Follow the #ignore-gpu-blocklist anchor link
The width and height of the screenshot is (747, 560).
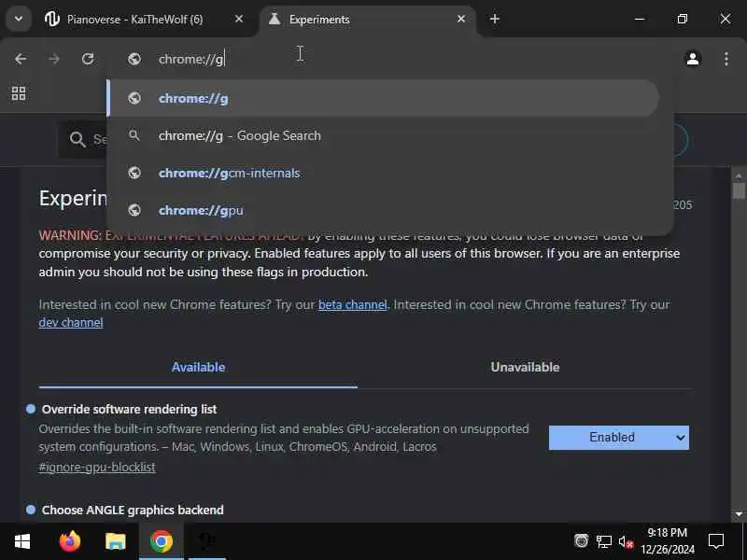[97, 468]
